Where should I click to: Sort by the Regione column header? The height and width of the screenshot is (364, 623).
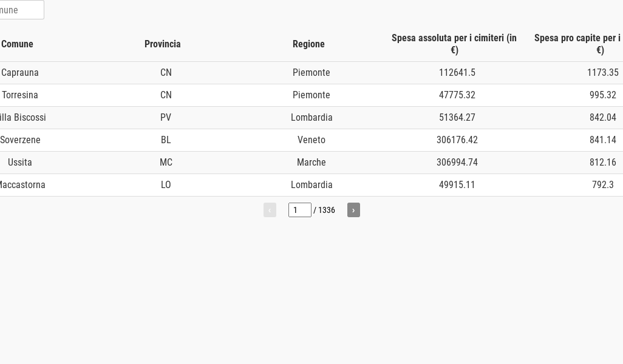pyautogui.click(x=308, y=44)
